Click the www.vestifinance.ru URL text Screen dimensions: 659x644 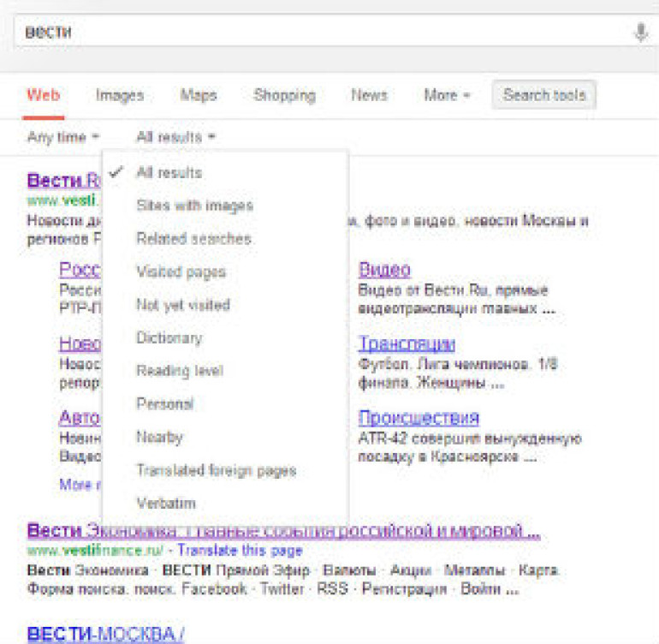[95, 551]
